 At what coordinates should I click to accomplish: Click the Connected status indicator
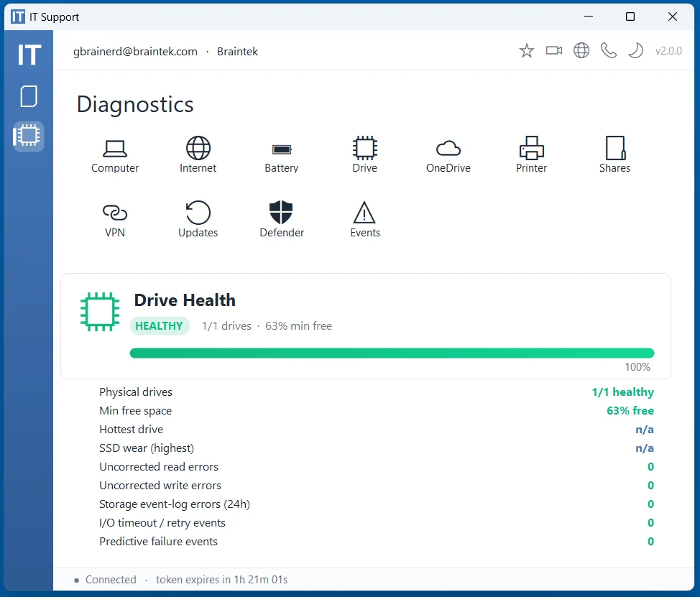tap(106, 580)
